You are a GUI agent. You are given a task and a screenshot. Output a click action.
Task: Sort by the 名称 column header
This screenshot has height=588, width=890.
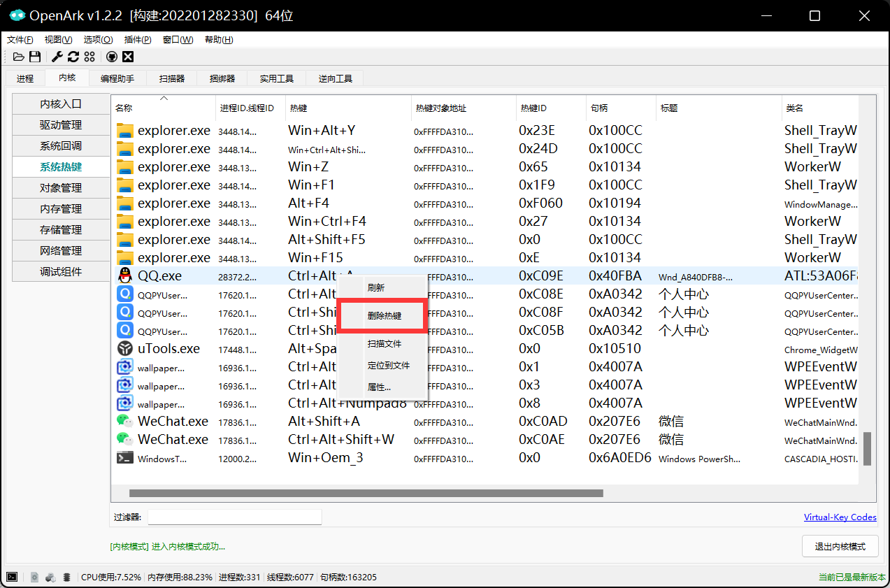click(124, 108)
